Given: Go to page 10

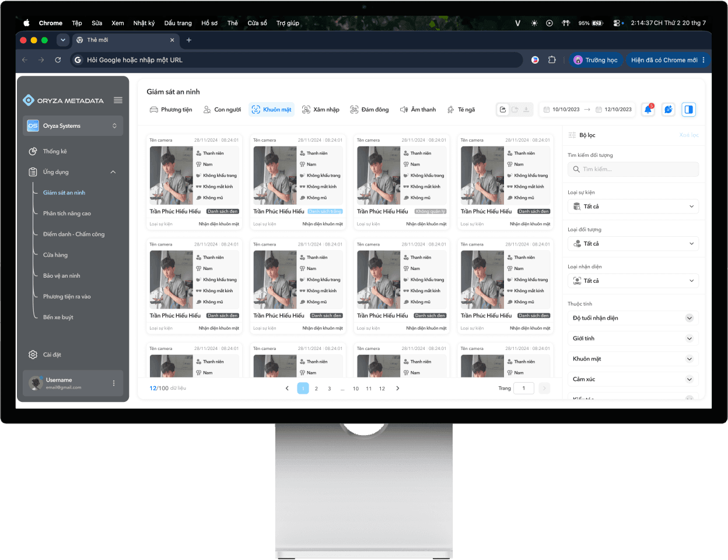Looking at the screenshot, I should (356, 388).
